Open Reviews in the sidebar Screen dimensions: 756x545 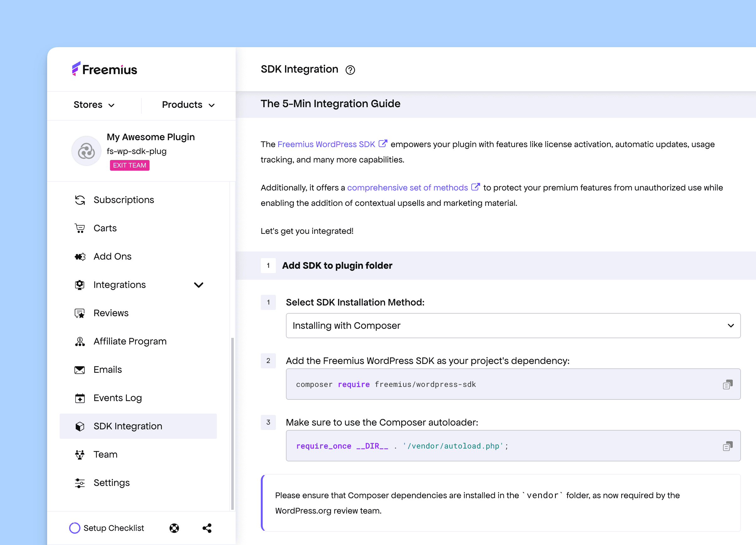pos(138,313)
